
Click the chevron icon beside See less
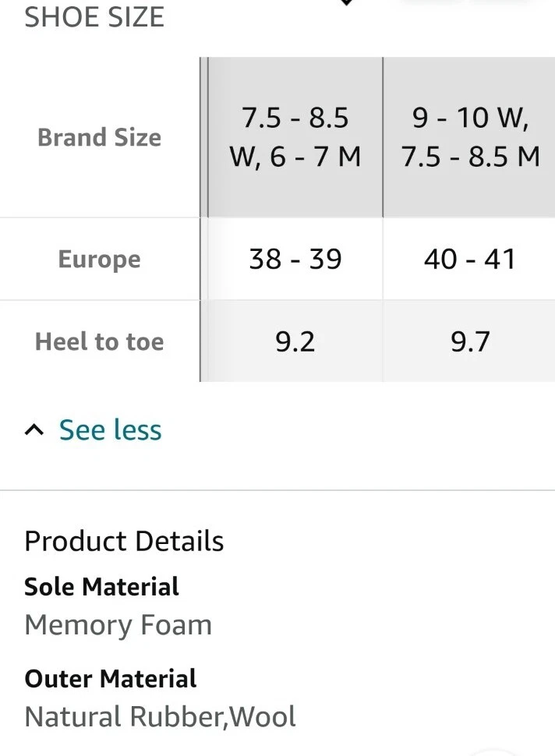click(x=34, y=429)
